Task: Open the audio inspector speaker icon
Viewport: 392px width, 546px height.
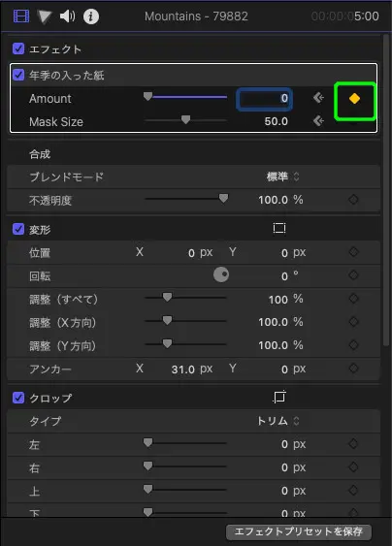Action: 67,16
